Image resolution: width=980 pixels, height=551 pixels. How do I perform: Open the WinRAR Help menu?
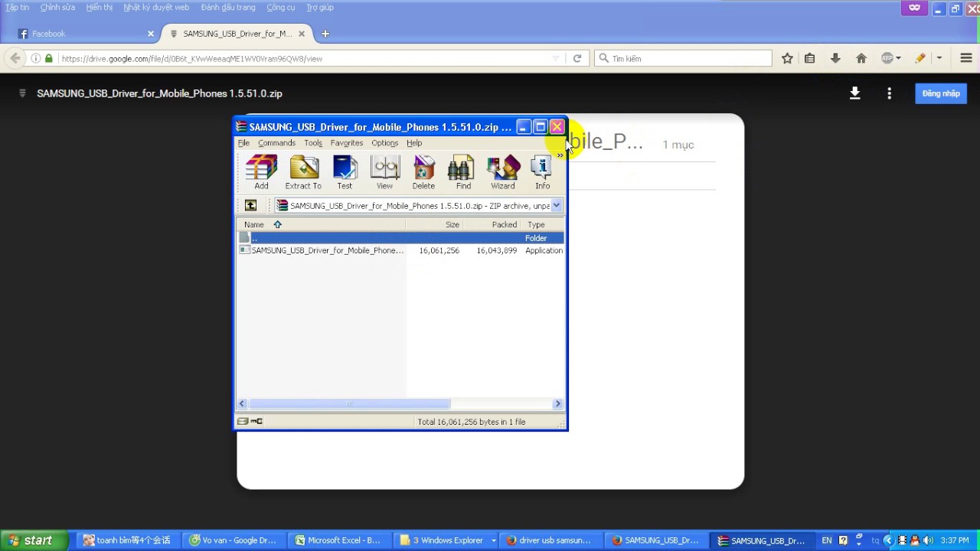point(414,143)
